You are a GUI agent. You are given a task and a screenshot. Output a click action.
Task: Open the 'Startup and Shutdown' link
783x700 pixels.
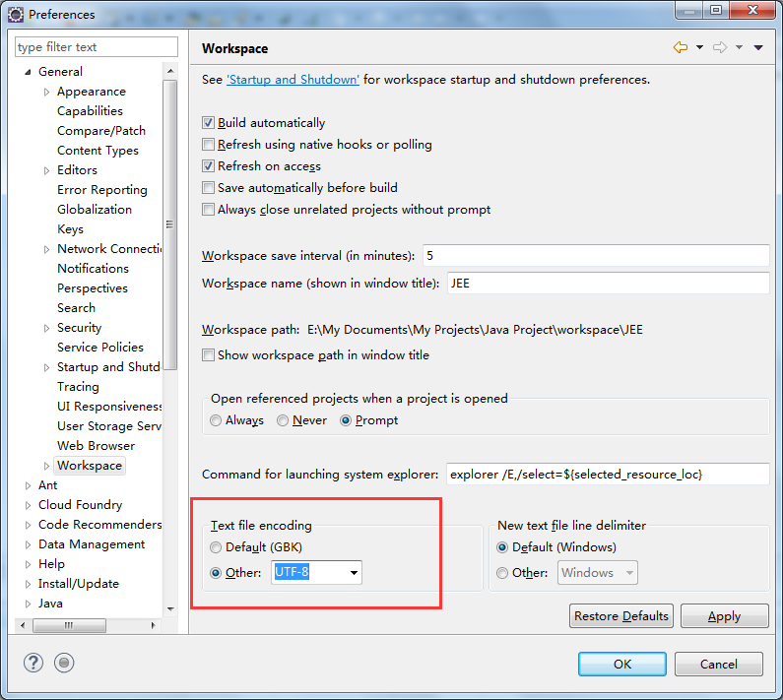(x=293, y=80)
